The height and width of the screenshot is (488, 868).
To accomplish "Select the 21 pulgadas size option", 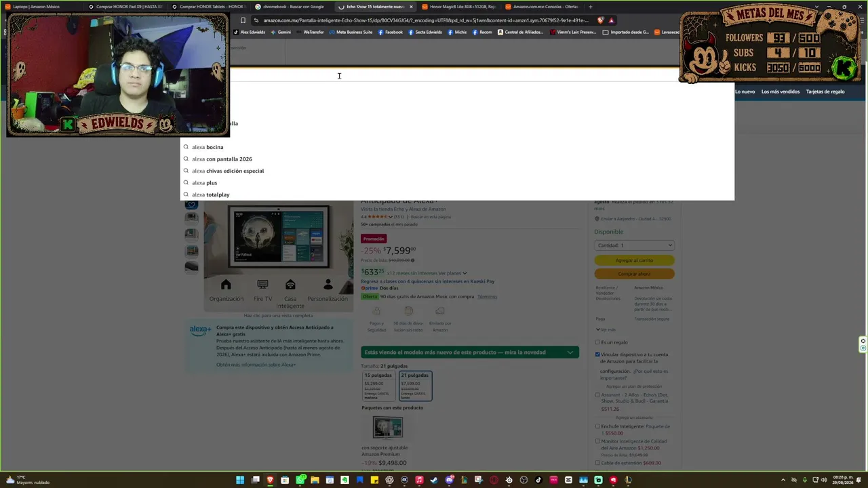I will pyautogui.click(x=415, y=386).
